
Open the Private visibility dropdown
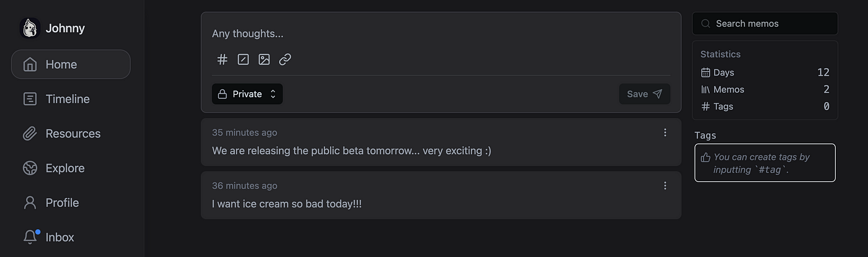pos(247,94)
